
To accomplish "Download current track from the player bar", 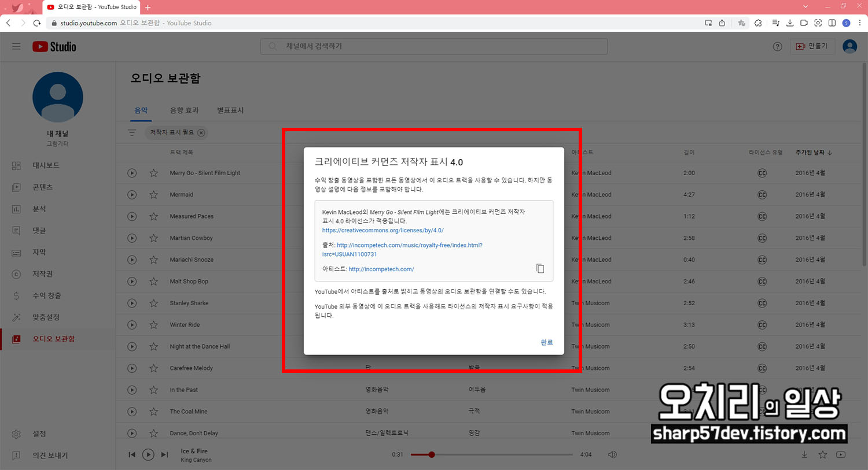I will pos(804,455).
